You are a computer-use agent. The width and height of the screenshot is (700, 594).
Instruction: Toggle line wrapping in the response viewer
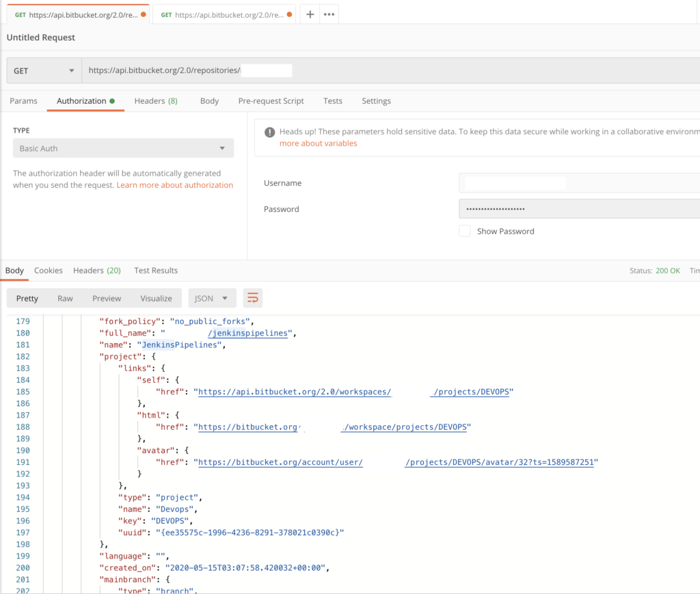pyautogui.click(x=252, y=298)
